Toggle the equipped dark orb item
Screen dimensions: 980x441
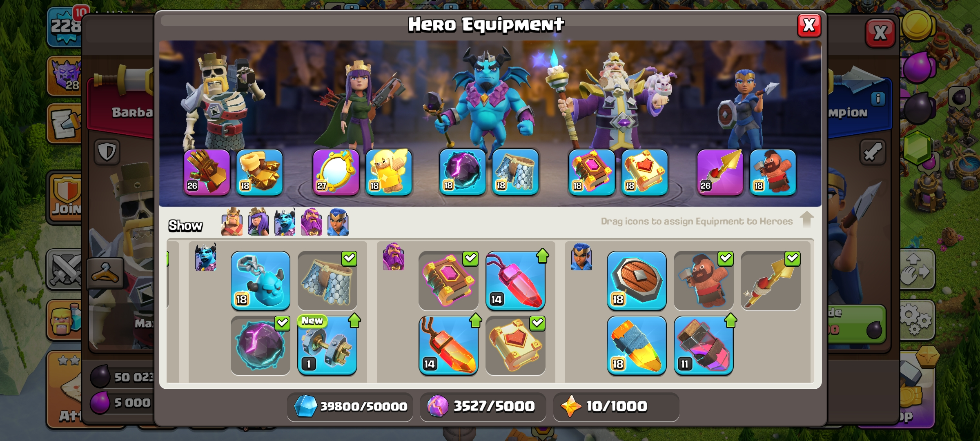coord(261,345)
